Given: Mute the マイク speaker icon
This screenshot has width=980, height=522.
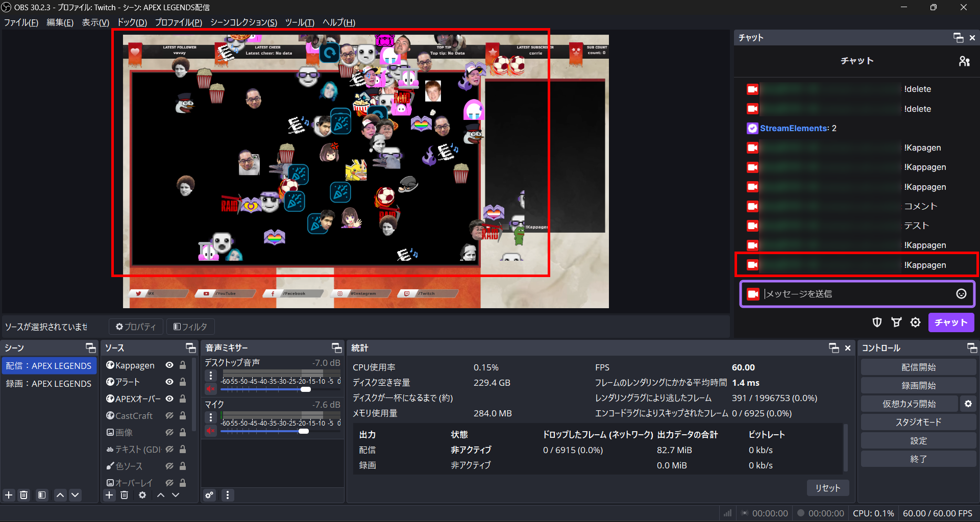Looking at the screenshot, I should pyautogui.click(x=211, y=431).
